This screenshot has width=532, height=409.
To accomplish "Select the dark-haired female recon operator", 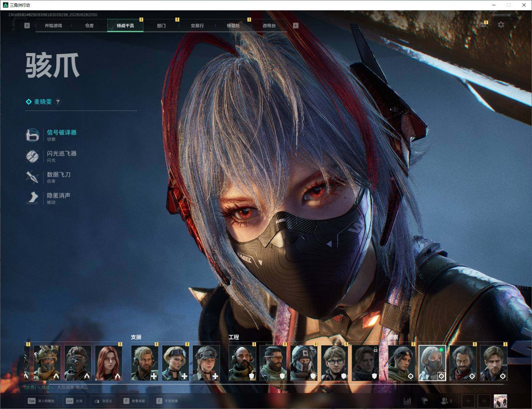I will click(x=401, y=363).
